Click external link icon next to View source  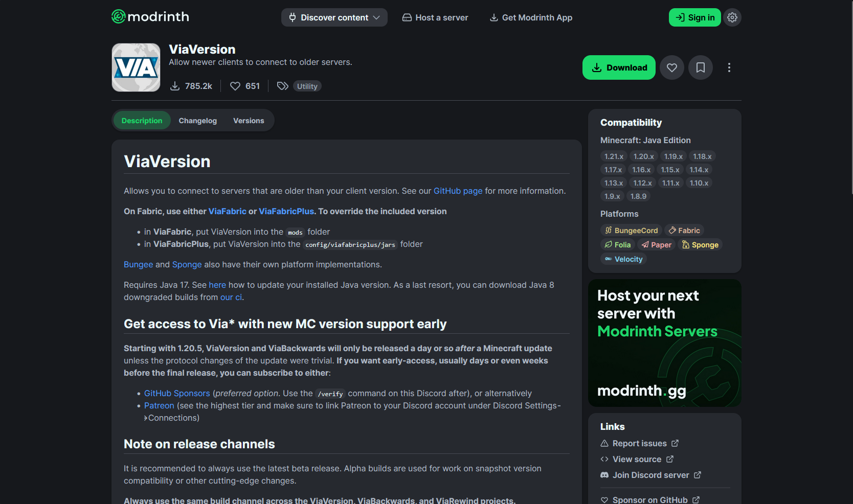(x=670, y=459)
